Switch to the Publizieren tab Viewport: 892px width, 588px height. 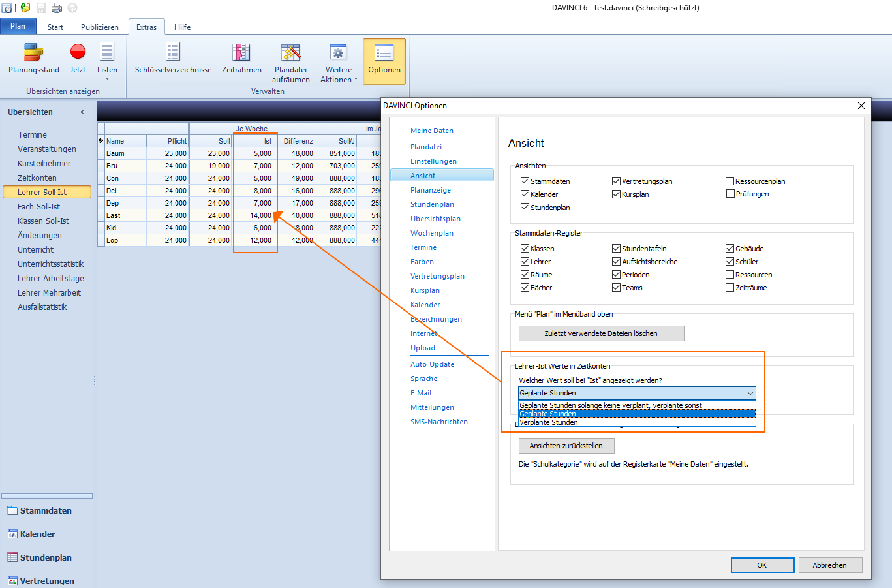click(100, 27)
